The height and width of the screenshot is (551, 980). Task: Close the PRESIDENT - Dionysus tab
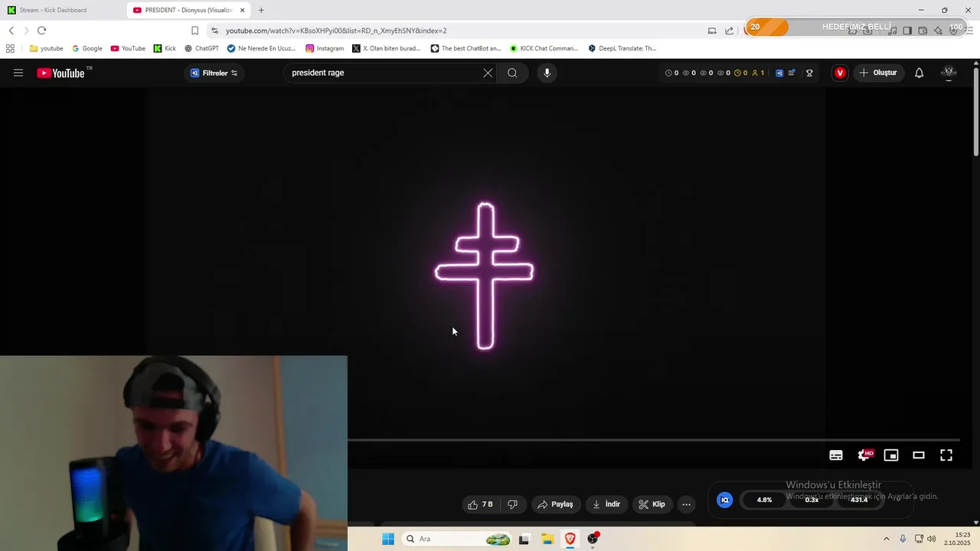pos(243,10)
